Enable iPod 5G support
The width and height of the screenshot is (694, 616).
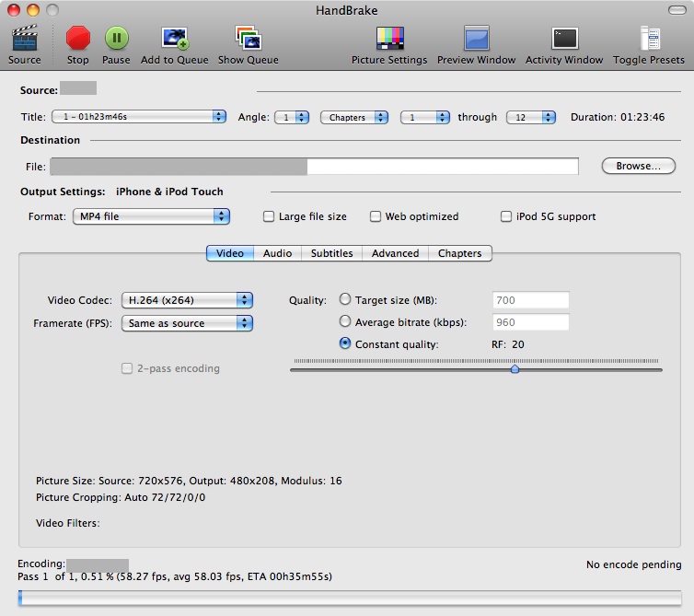coord(506,216)
